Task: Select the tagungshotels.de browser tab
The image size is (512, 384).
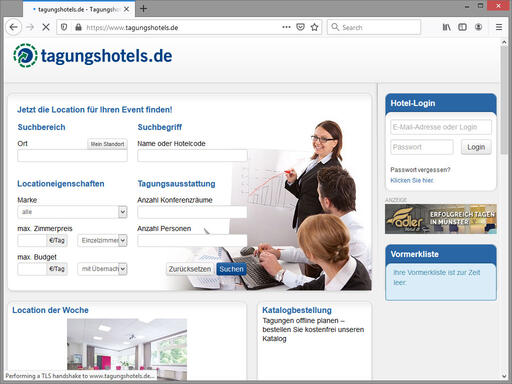Action: coord(79,9)
